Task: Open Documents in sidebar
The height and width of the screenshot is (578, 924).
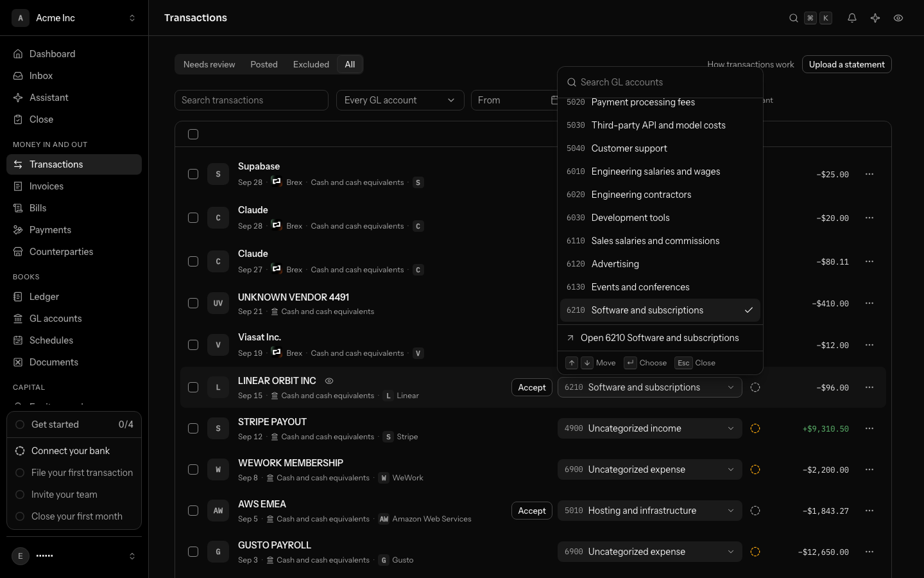Action: [74, 362]
